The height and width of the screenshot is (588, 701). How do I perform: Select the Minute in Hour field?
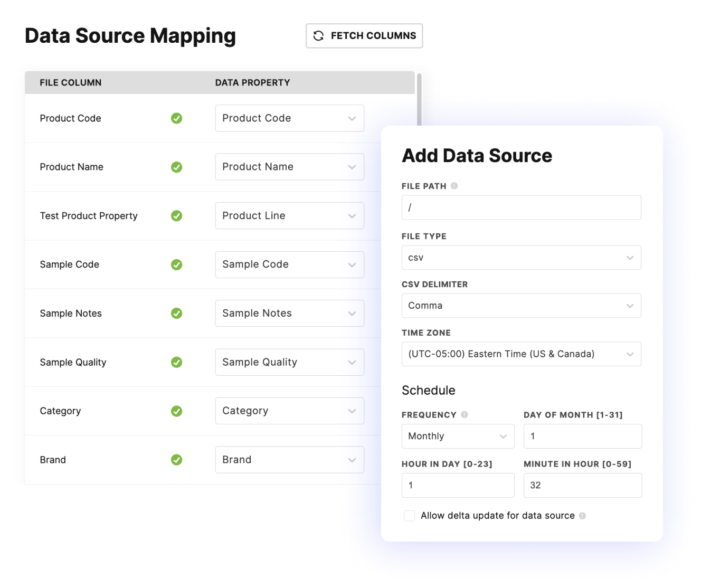(582, 485)
